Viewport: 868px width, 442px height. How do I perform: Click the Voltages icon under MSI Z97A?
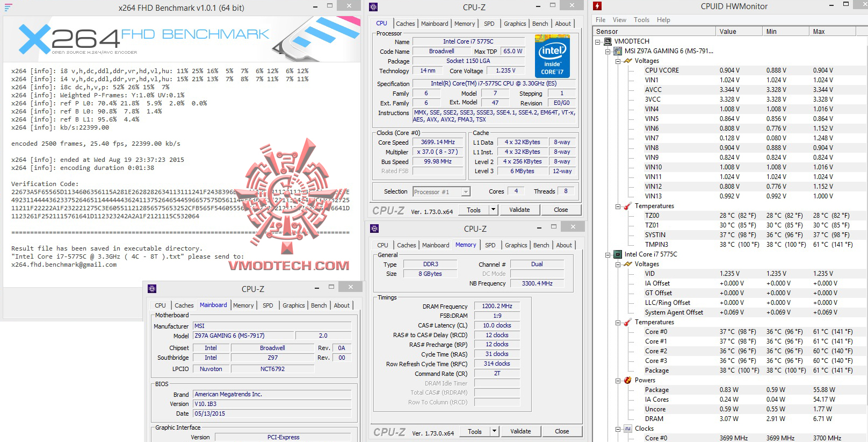point(628,61)
